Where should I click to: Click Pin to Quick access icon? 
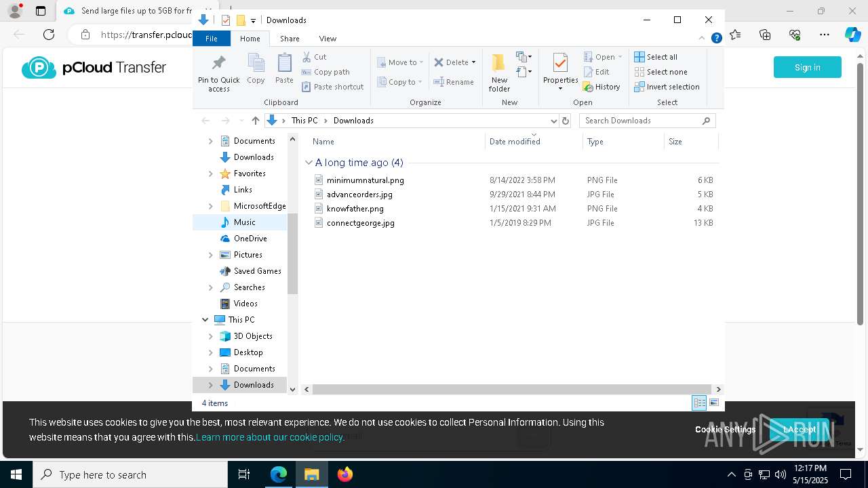(x=218, y=63)
